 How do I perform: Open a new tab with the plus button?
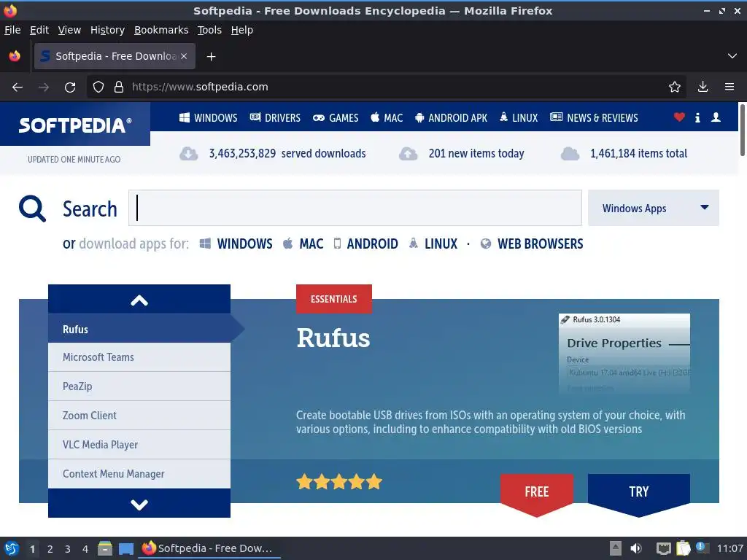click(211, 57)
